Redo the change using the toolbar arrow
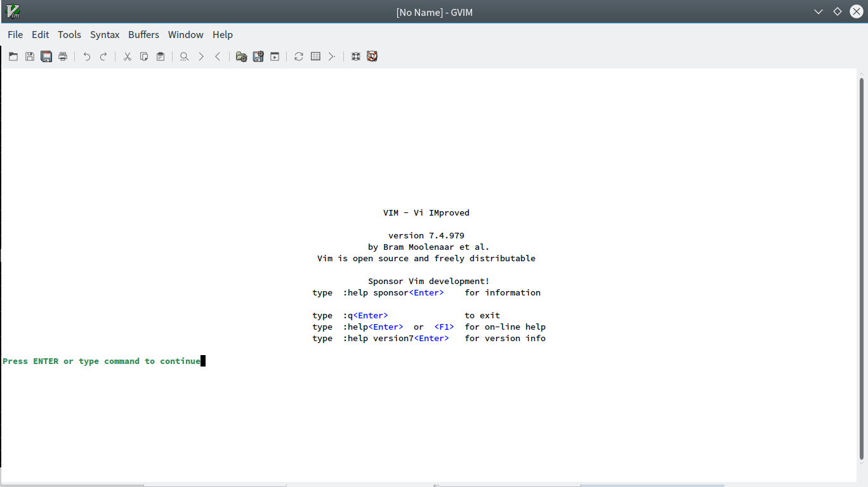The width and height of the screenshot is (868, 487). pyautogui.click(x=103, y=56)
